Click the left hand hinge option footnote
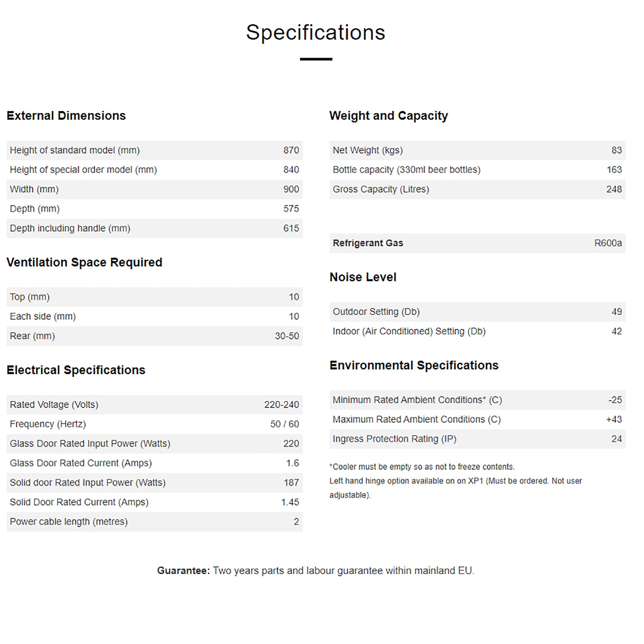The width and height of the screenshot is (644, 644). click(455, 481)
